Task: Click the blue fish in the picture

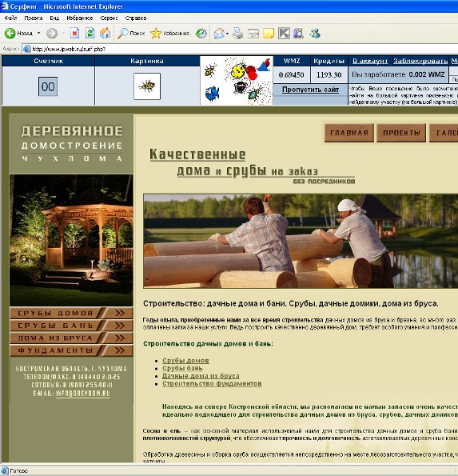Action: click(212, 93)
